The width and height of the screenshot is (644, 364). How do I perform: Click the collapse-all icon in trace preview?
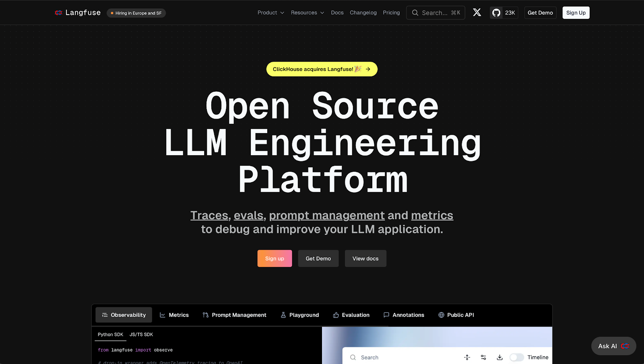coord(467,357)
